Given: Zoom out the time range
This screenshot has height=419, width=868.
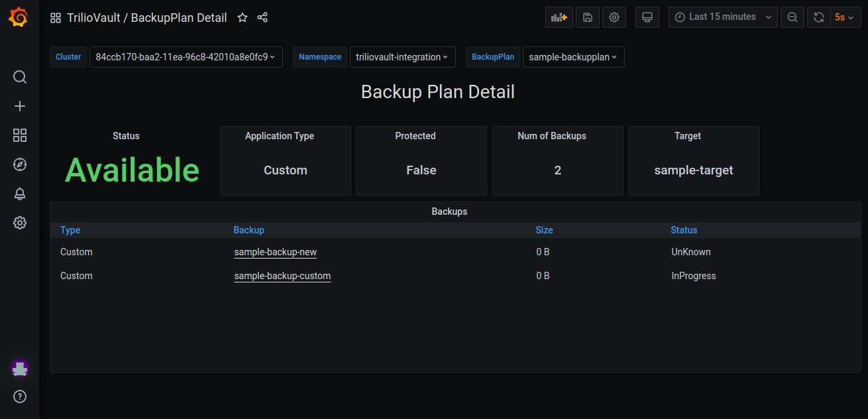Looking at the screenshot, I should point(792,17).
